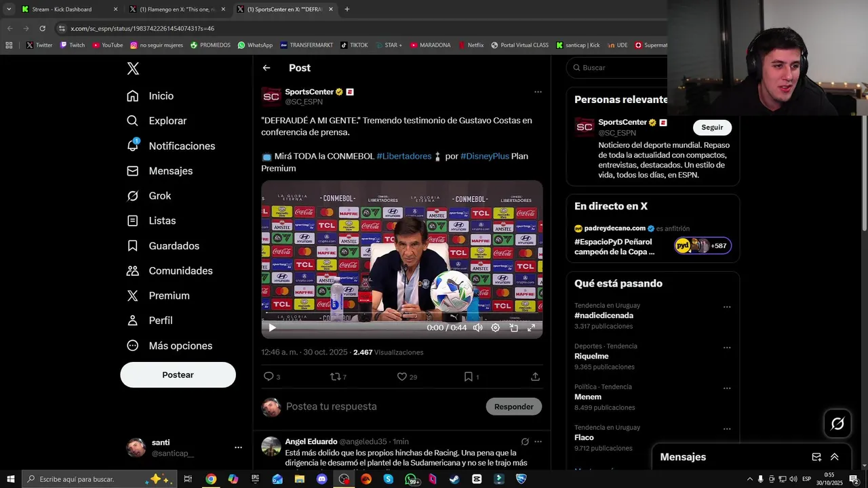868x488 pixels.
Task: Toggle video picture-in-picture mode
Action: [513, 327]
